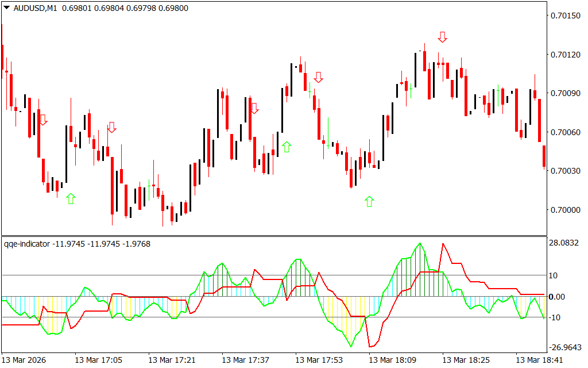This screenshot has height=368, width=588.
Task: Click the 13 Mar 18:09 time label
Action: click(x=392, y=360)
